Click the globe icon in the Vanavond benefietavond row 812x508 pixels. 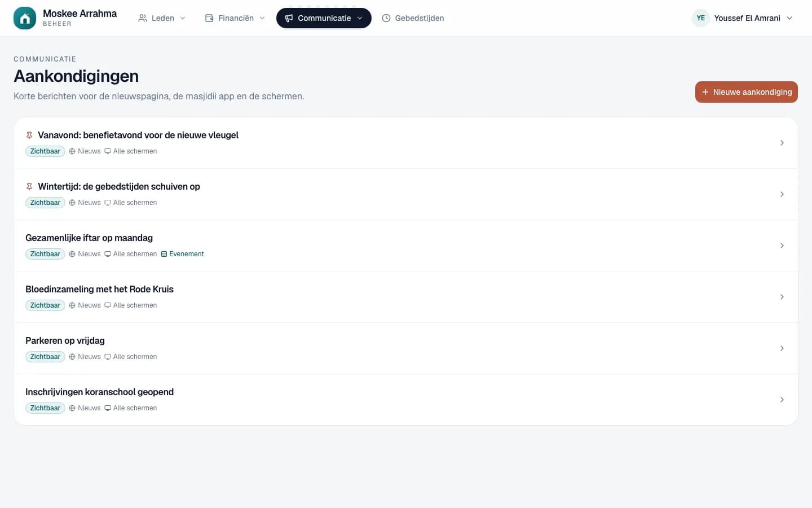point(72,151)
